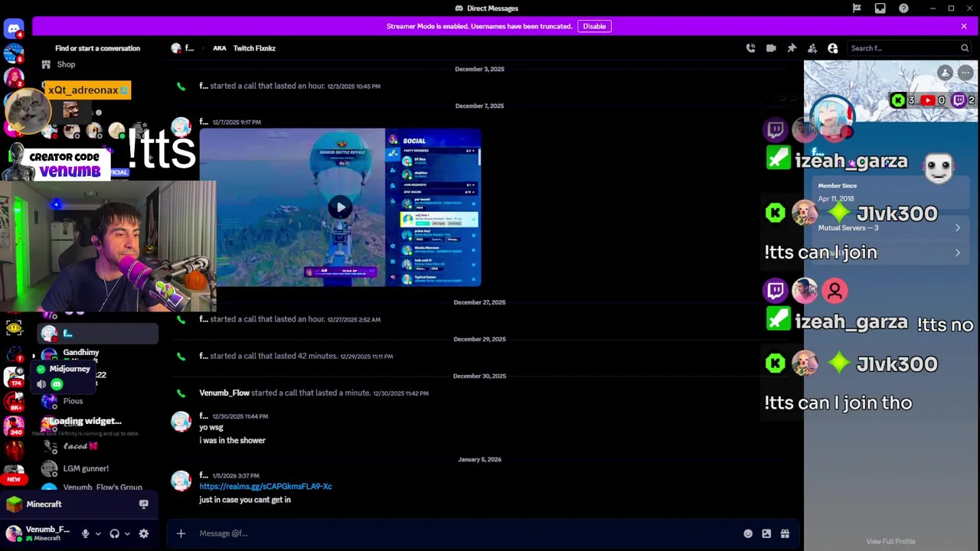The image size is (980, 551).
Task: Start a video call with the camera icon
Action: click(771, 48)
